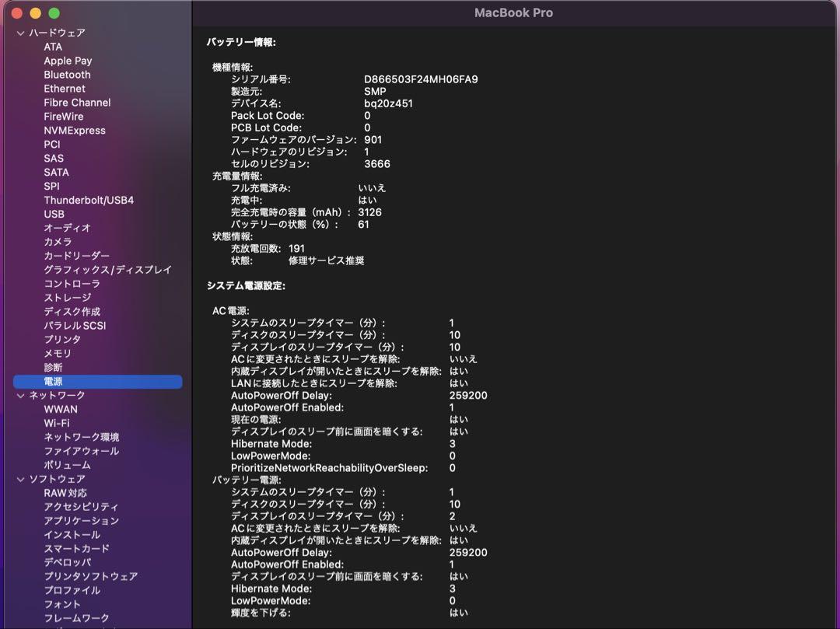The image size is (840, 629).
Task: Open デベロッパ information
Action: click(x=68, y=563)
